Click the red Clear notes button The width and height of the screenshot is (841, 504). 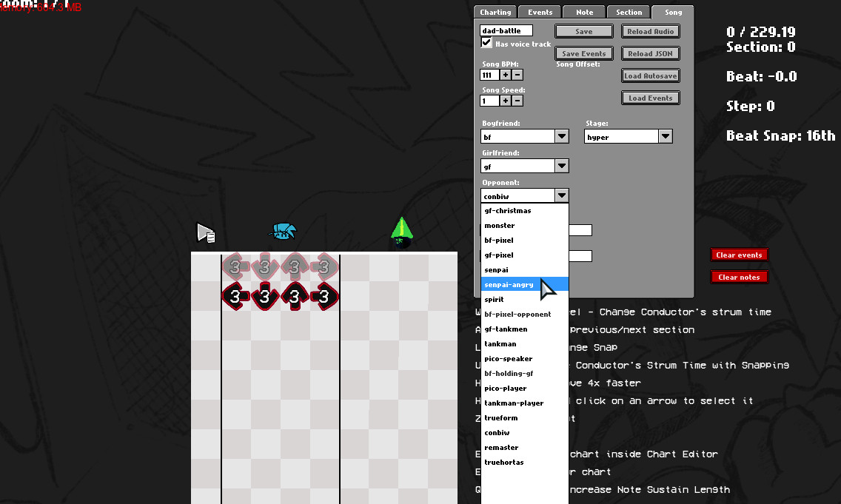(x=739, y=278)
